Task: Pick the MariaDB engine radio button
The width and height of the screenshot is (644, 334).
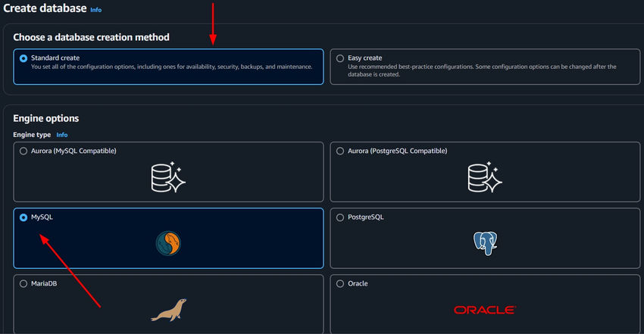Action: click(x=23, y=283)
